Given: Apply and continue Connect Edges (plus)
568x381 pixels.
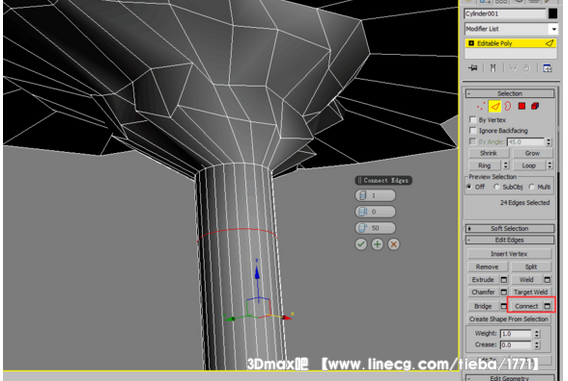Looking at the screenshot, I should 377,244.
